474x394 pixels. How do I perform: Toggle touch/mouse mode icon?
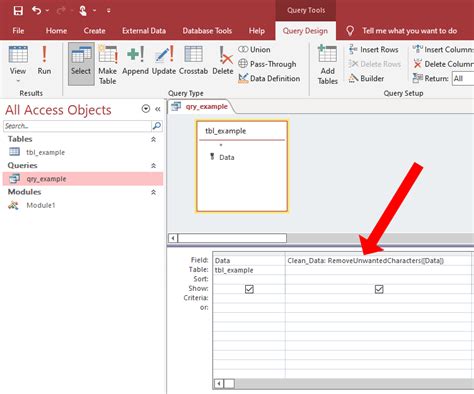pyautogui.click(x=83, y=11)
